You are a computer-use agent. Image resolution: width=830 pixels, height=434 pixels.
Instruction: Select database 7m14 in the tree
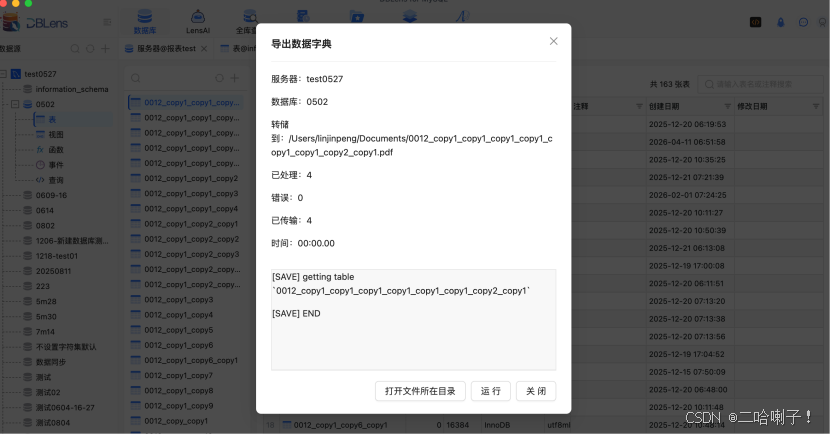[x=45, y=332]
